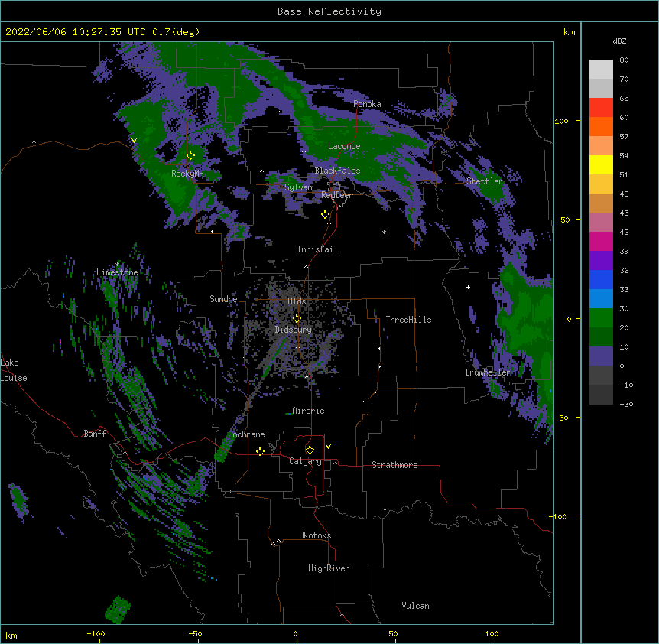Click the -100 tick label on the horizontal axis

click(x=96, y=633)
